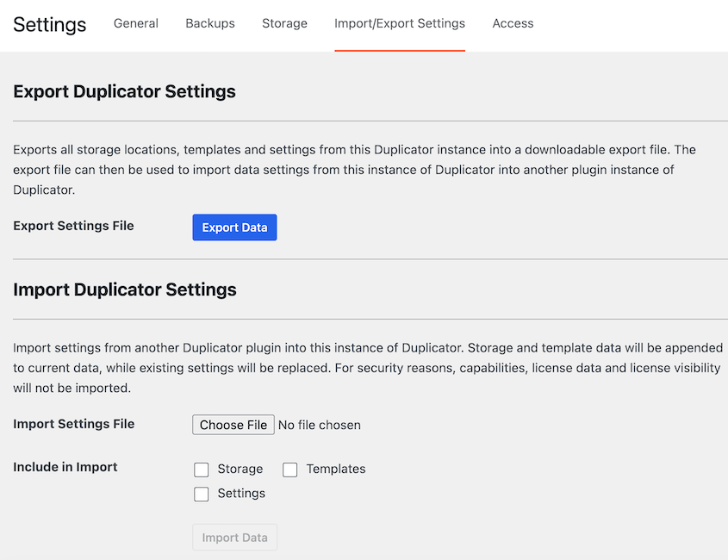Click the paragraph beginning 'Import settings from another'
Screen dimensions: 728x560
point(368,368)
